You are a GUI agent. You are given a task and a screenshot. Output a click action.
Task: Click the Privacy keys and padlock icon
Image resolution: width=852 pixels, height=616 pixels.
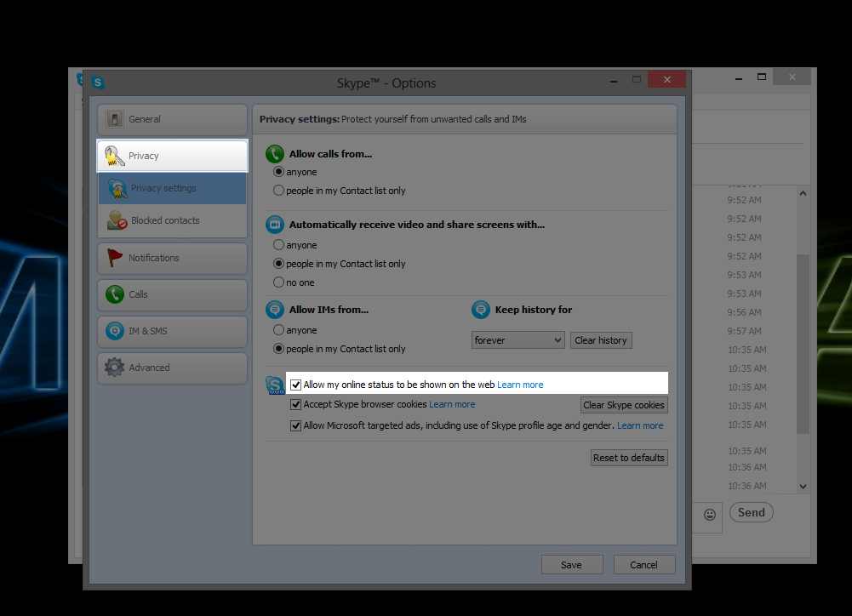[115, 156]
